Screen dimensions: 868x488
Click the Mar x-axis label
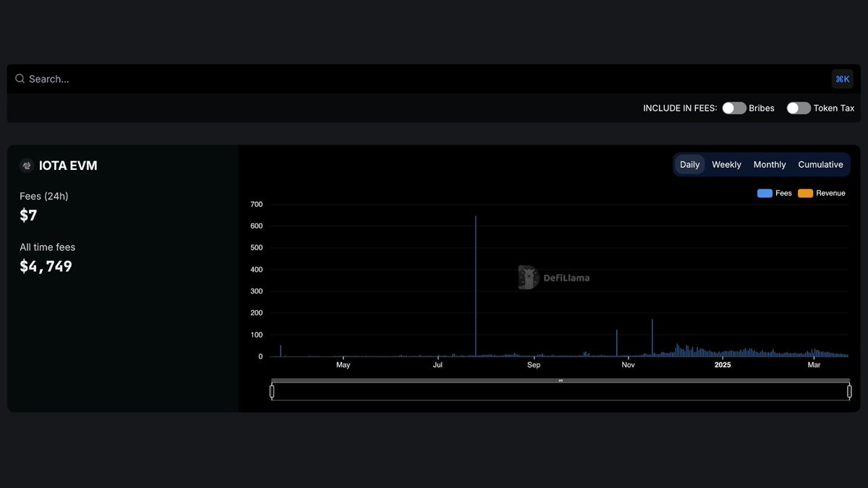[814, 365]
